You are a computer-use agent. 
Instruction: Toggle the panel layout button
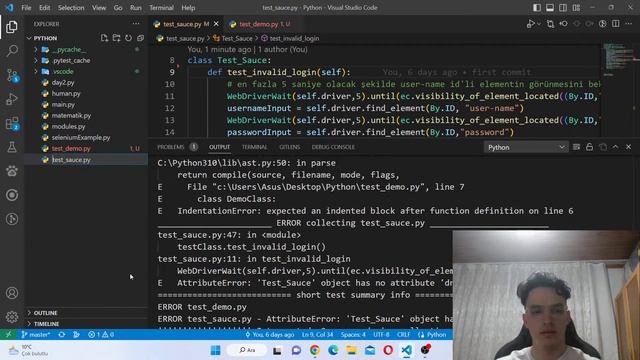pyautogui.click(x=550, y=8)
